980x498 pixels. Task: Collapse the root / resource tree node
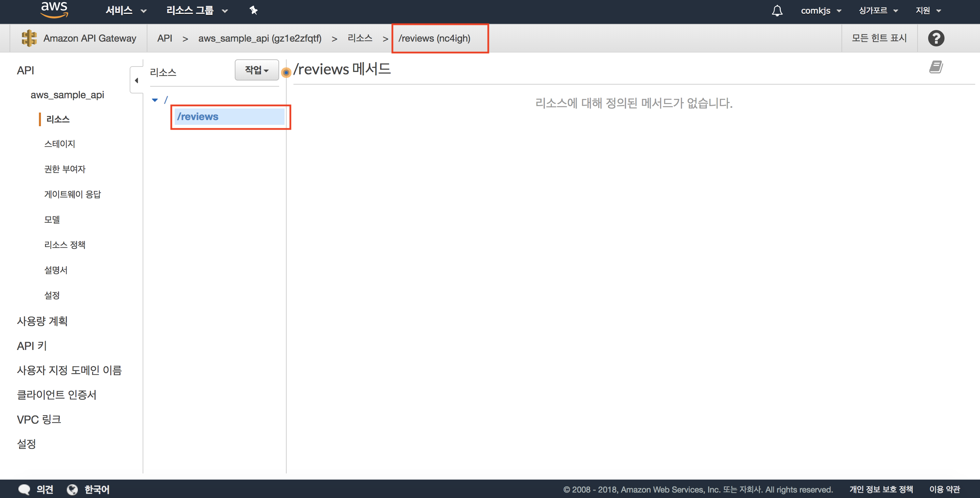click(155, 100)
